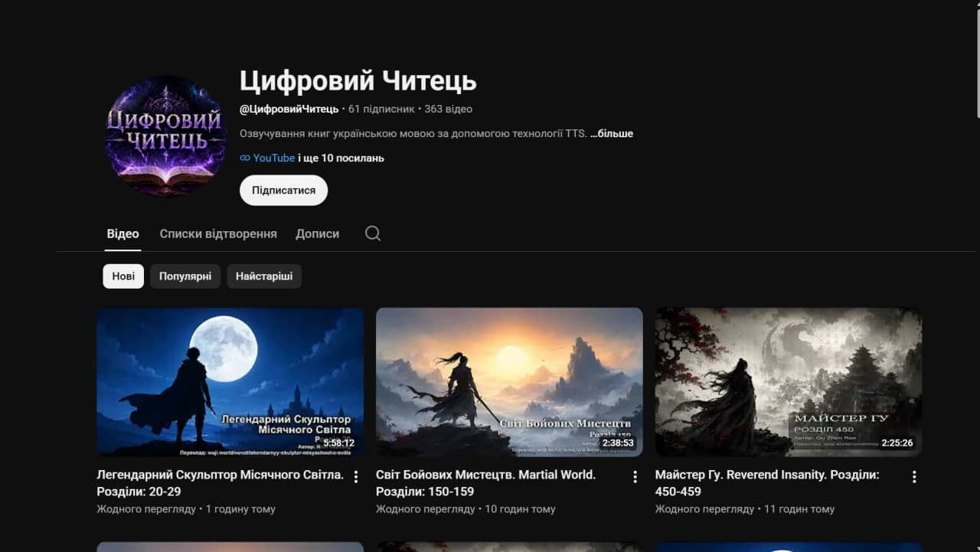Viewport: 980px width, 552px height.
Task: Click the link chain icon beside YouTube
Action: [245, 158]
